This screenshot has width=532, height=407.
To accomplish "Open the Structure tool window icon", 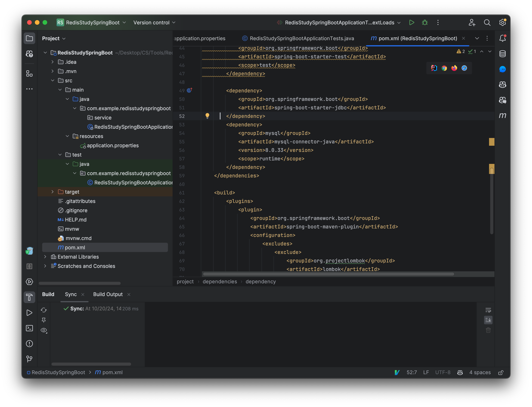I will click(x=29, y=73).
